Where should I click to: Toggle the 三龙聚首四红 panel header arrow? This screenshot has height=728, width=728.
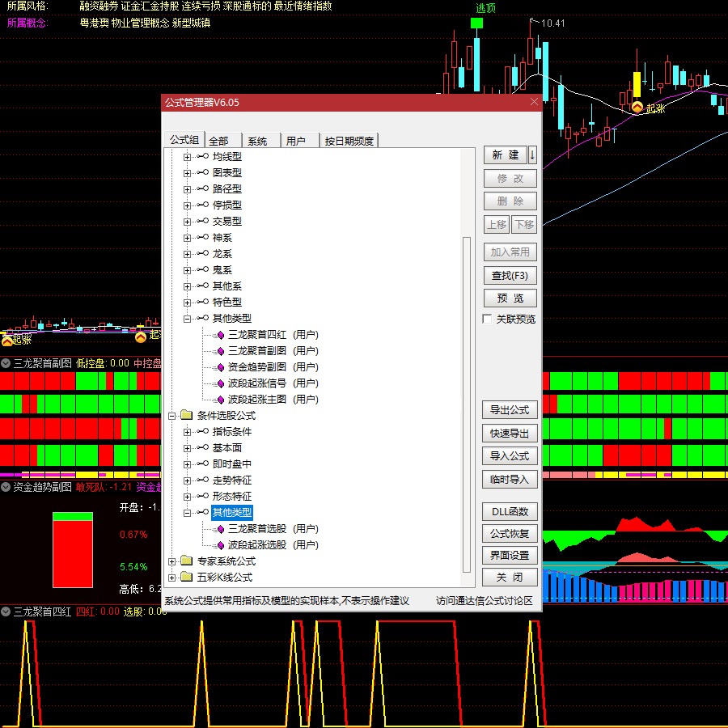(x=6, y=612)
